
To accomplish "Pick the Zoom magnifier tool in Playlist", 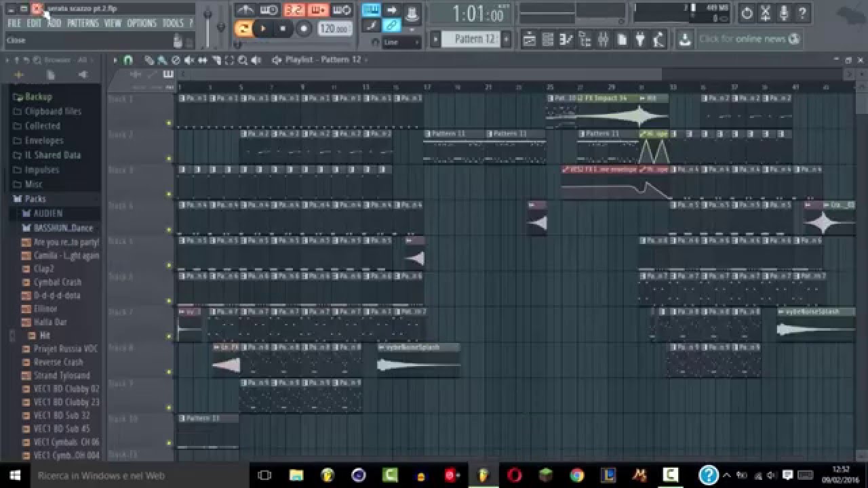I will 243,60.
